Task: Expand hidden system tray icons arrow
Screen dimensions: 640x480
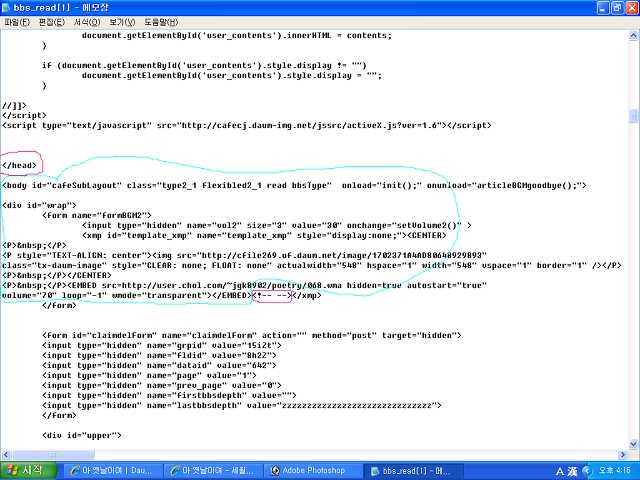Action: tap(587, 471)
